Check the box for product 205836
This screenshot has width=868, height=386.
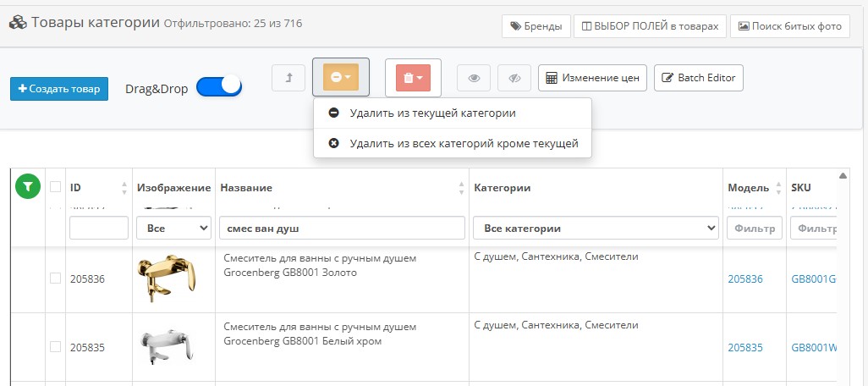56,278
